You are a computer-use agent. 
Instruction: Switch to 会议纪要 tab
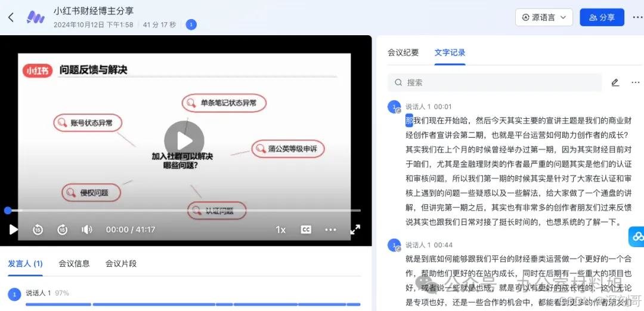pos(403,53)
